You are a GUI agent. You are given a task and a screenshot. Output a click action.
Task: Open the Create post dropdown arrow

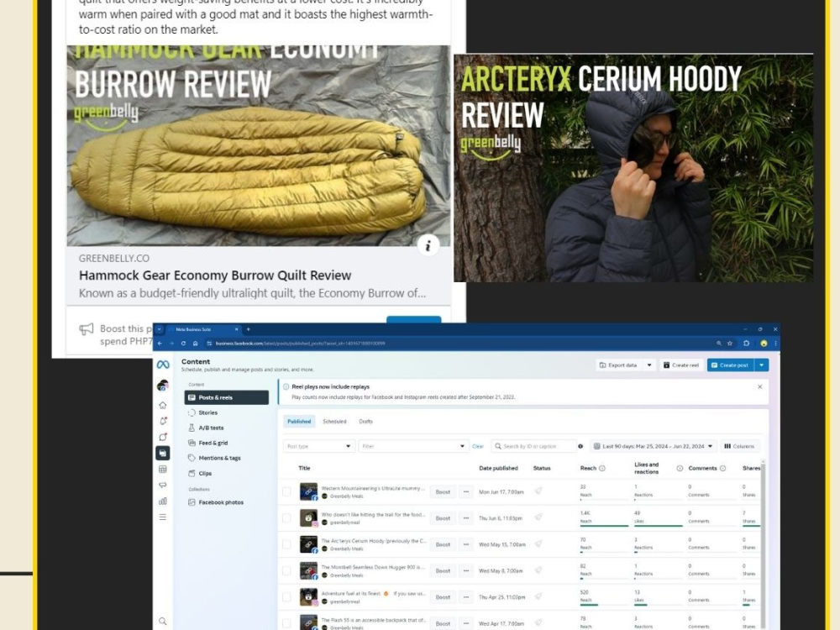(762, 365)
